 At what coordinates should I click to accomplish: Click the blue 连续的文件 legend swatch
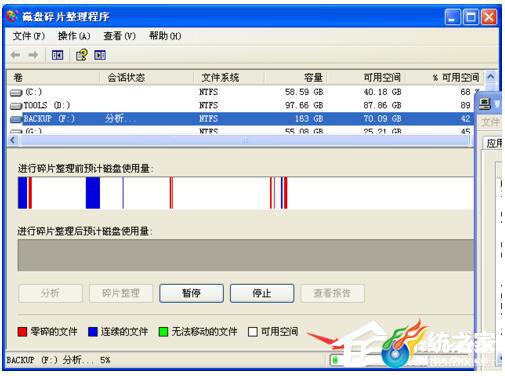click(x=93, y=332)
